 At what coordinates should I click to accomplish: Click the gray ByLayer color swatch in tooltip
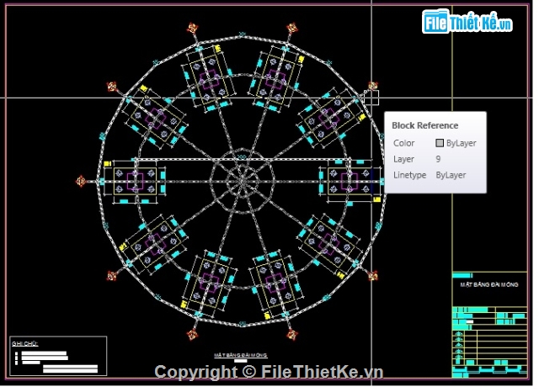point(440,143)
